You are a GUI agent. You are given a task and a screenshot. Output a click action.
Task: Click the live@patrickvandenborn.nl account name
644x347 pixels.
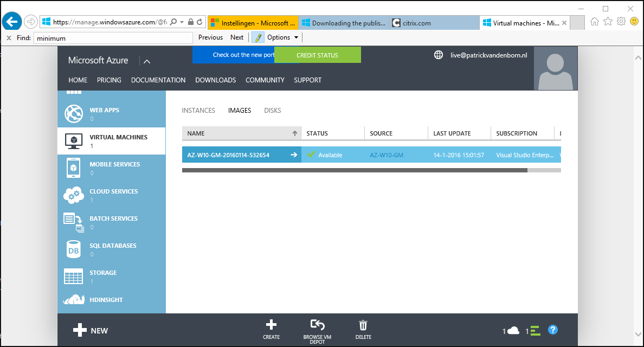point(489,55)
